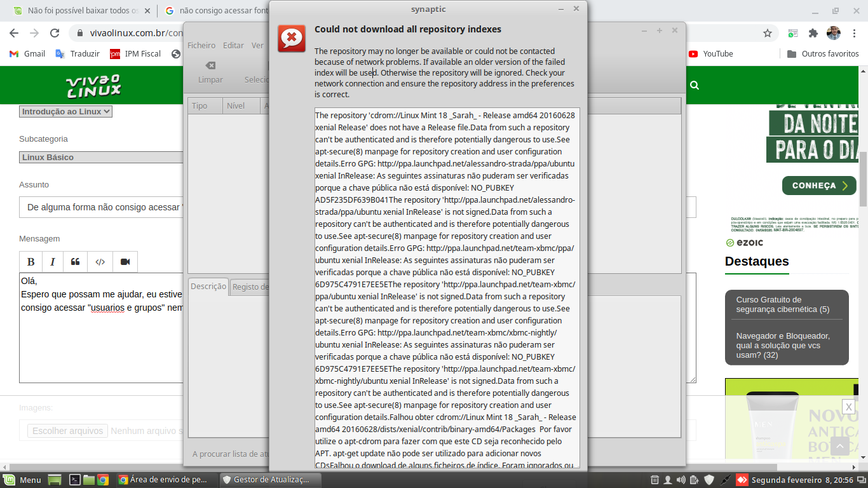Launch terminal from taskbar
Screen dimensions: 868x488
click(x=74, y=480)
